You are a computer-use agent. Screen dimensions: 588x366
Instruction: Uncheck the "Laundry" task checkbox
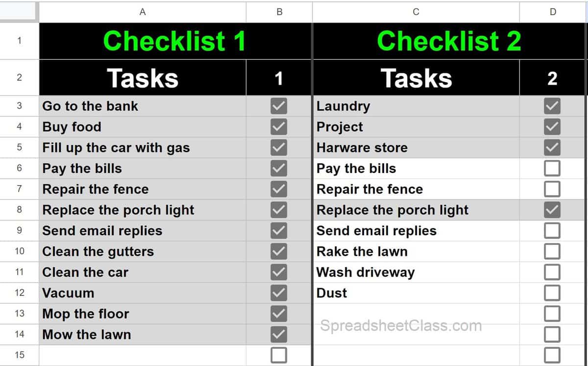[x=552, y=106]
